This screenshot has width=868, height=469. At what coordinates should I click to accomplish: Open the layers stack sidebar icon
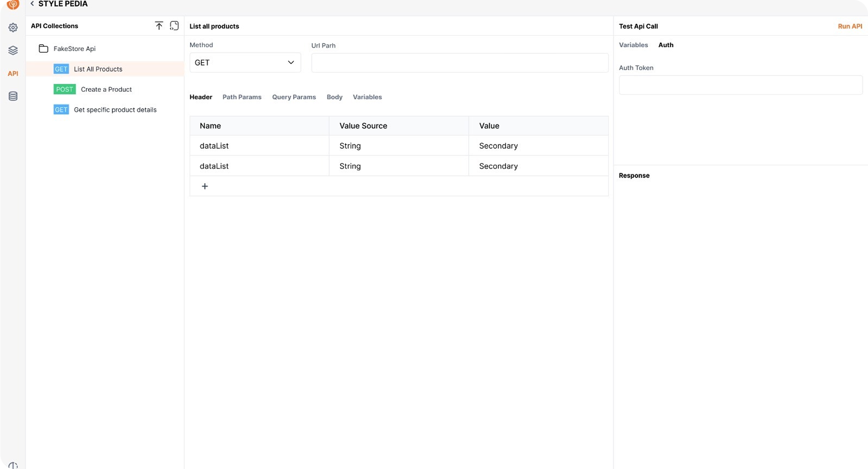[x=13, y=50]
